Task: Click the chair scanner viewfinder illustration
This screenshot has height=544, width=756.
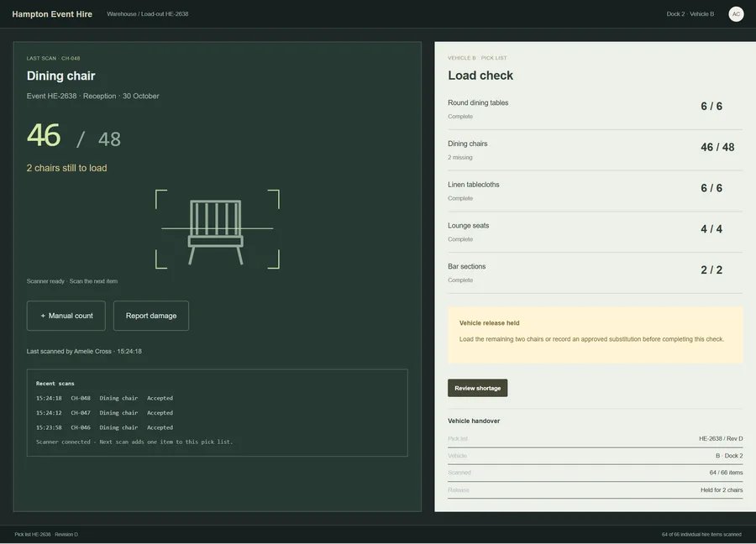Action: [218, 229]
